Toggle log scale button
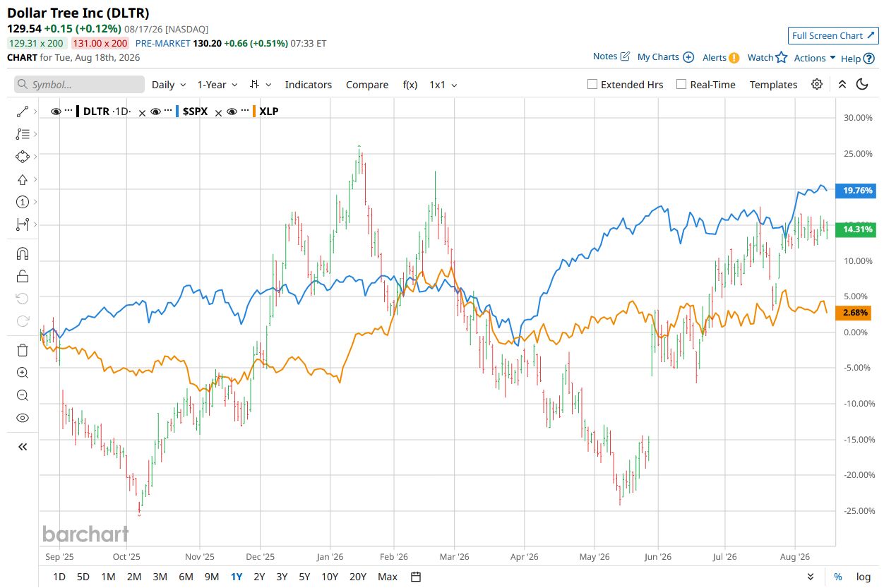The width and height of the screenshot is (884, 588). 863,577
